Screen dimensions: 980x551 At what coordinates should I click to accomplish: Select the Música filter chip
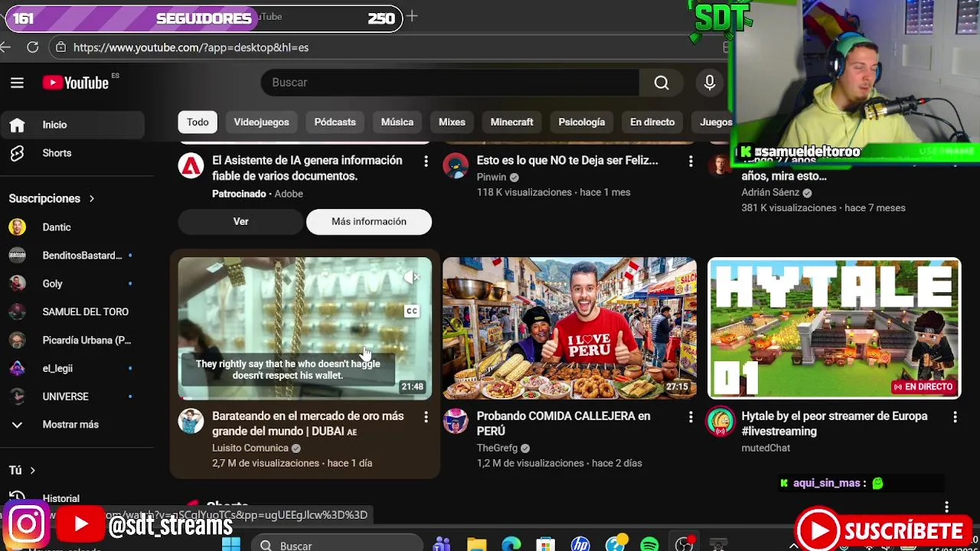click(x=397, y=122)
